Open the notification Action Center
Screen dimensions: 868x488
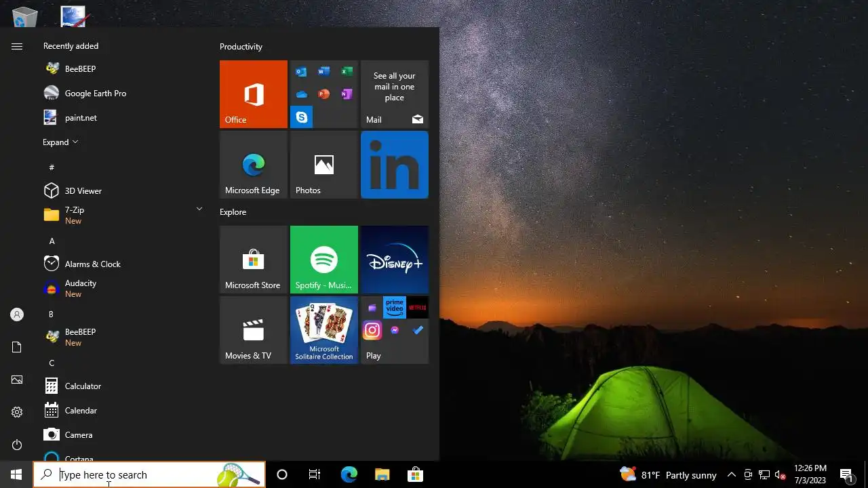(846, 474)
